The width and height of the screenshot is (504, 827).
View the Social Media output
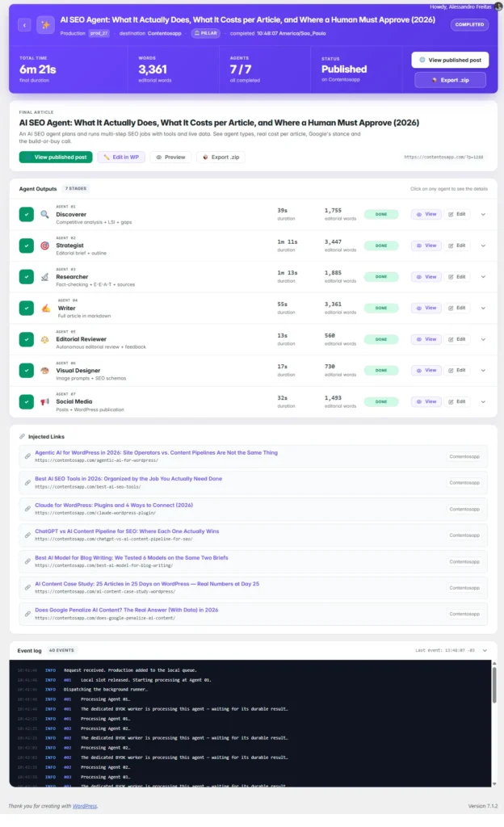tap(426, 402)
